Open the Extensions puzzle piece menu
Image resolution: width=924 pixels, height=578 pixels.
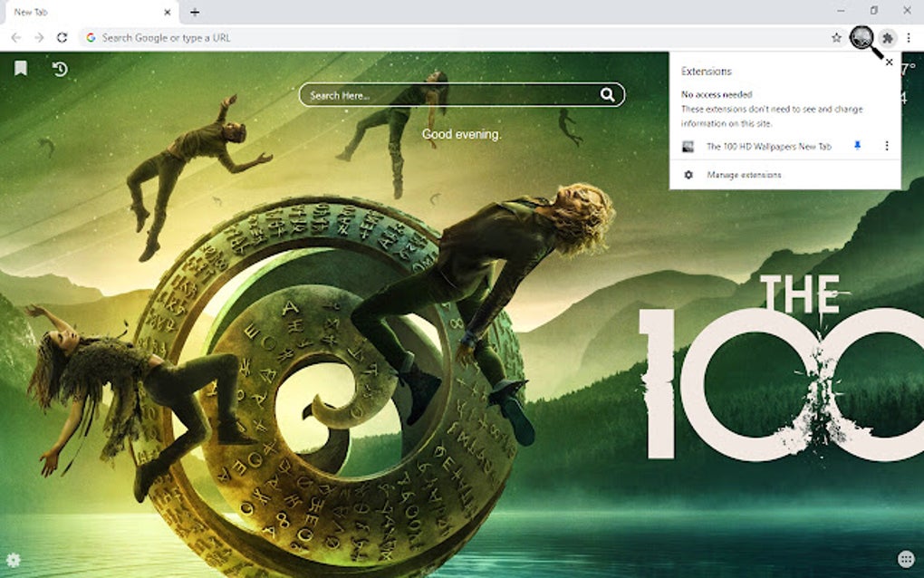pos(888,38)
